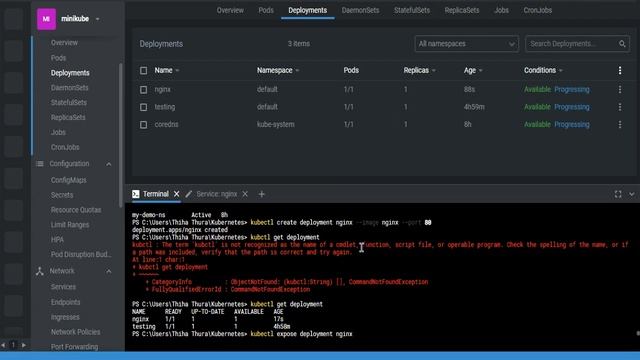Viewport: 640px width, 360px height.
Task: Open HPA in the sidebar
Action: [57, 240]
